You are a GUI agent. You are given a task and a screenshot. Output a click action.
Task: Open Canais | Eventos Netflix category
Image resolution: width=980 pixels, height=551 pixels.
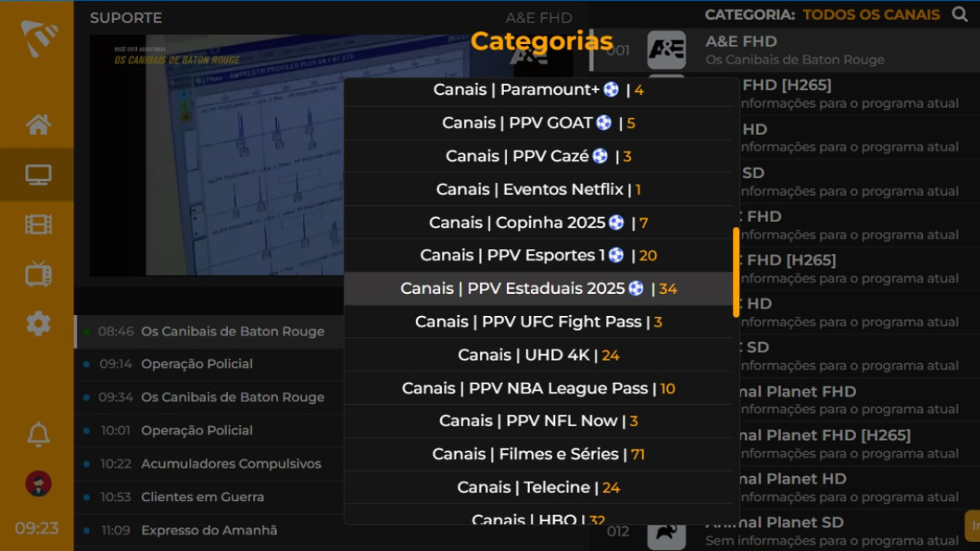click(539, 189)
